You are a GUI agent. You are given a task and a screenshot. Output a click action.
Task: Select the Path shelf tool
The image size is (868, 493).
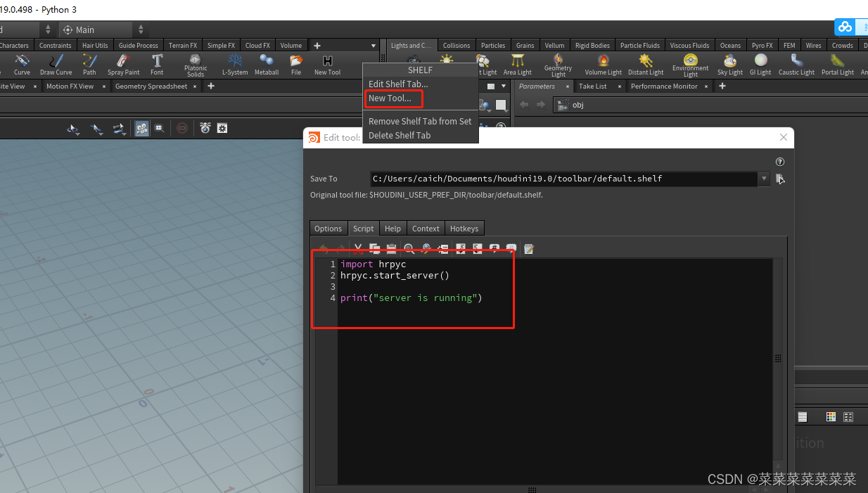tap(89, 65)
